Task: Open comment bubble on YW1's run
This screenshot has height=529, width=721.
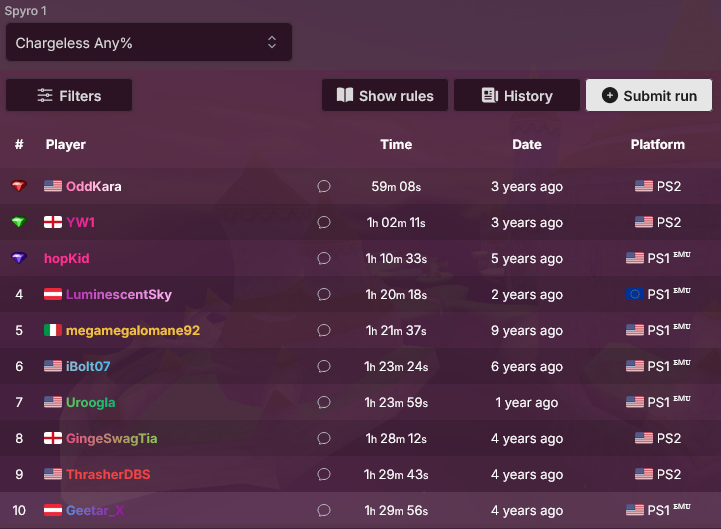Action: point(324,222)
